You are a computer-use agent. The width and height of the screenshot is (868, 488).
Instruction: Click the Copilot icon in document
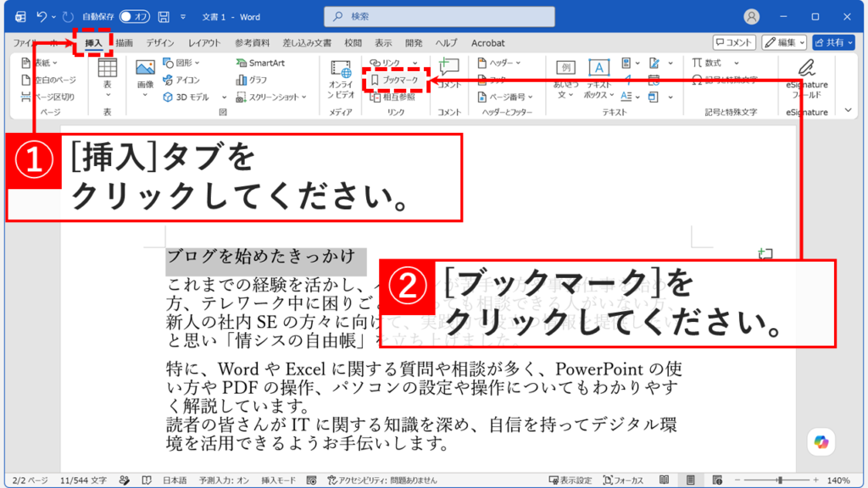coord(821,442)
